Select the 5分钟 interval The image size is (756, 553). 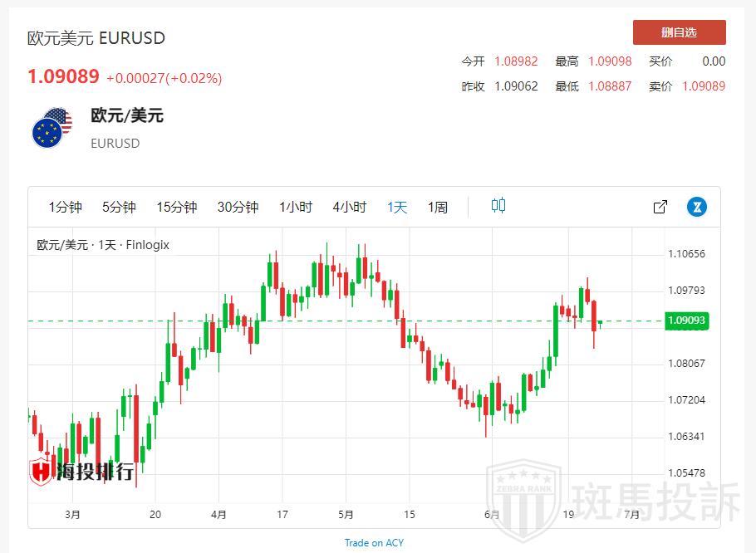(x=119, y=207)
